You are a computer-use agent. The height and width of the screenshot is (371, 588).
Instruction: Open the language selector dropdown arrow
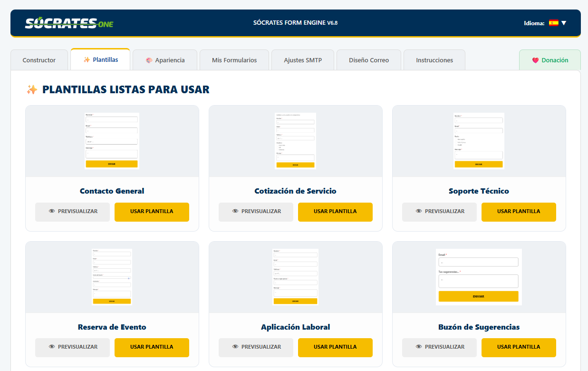[x=564, y=22]
